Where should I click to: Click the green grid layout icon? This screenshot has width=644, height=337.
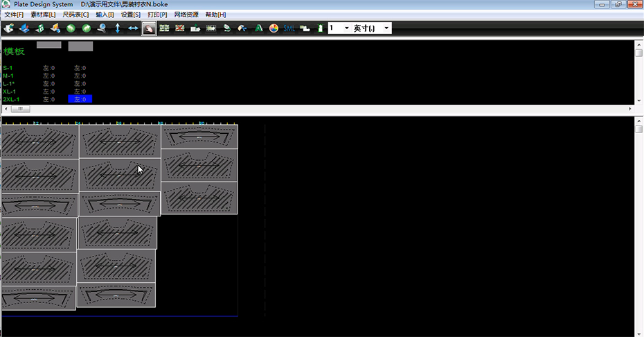pos(164,28)
